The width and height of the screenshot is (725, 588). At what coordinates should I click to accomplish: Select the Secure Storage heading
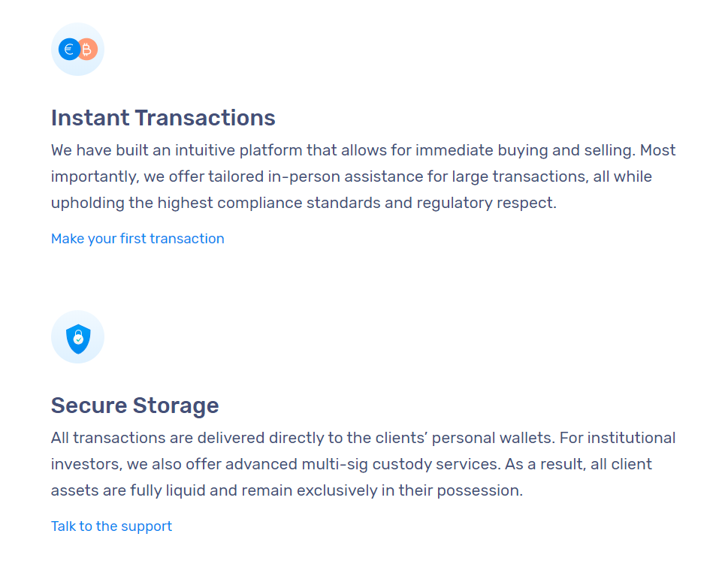(135, 406)
